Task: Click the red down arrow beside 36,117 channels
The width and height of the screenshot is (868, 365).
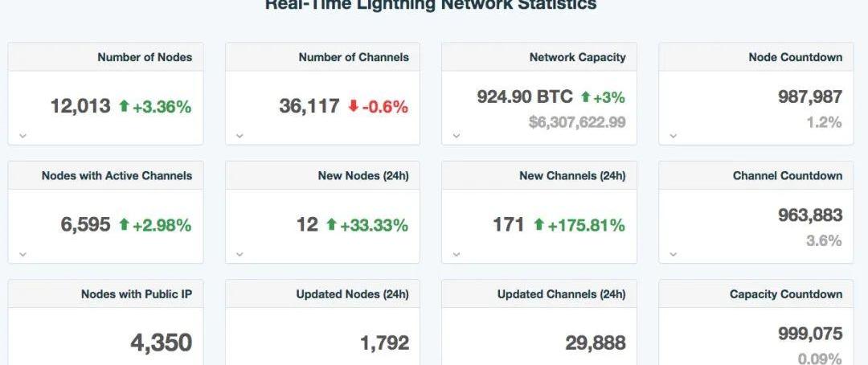Action: click(353, 105)
